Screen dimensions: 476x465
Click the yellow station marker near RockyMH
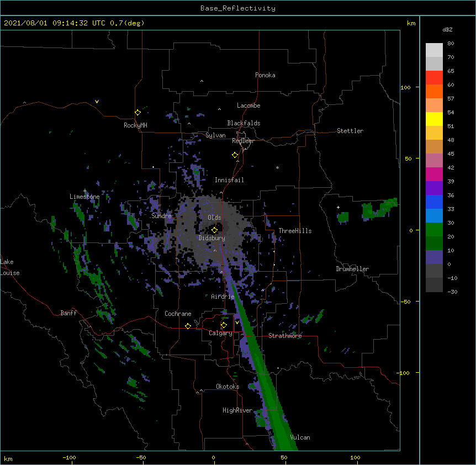[138, 112]
